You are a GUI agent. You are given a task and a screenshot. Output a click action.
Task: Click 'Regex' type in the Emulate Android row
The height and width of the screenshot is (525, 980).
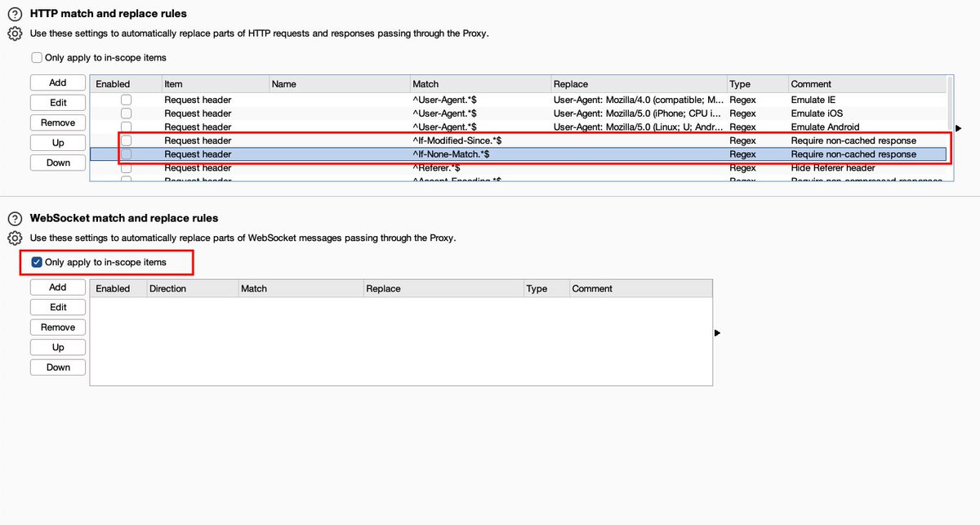point(742,127)
